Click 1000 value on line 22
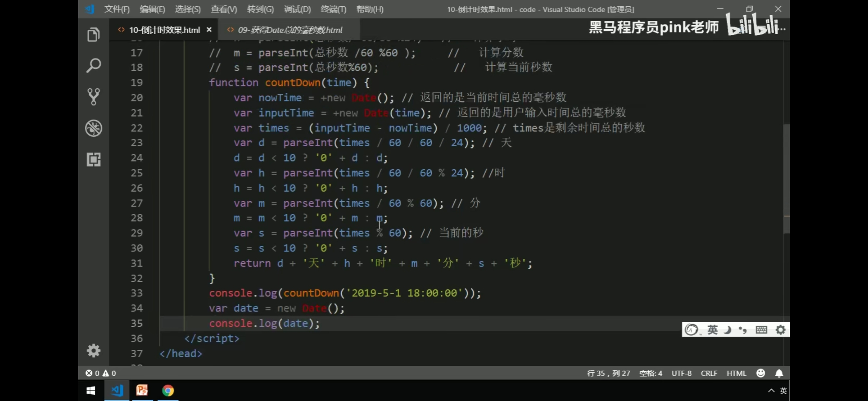This screenshot has width=868, height=401. coord(469,128)
